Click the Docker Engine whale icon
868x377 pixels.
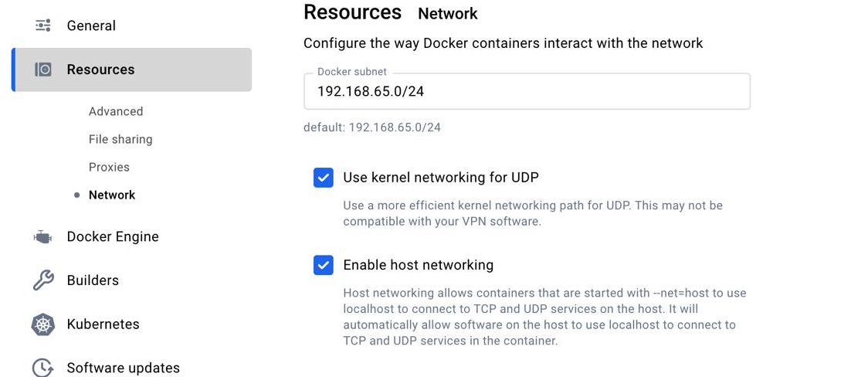coord(42,237)
